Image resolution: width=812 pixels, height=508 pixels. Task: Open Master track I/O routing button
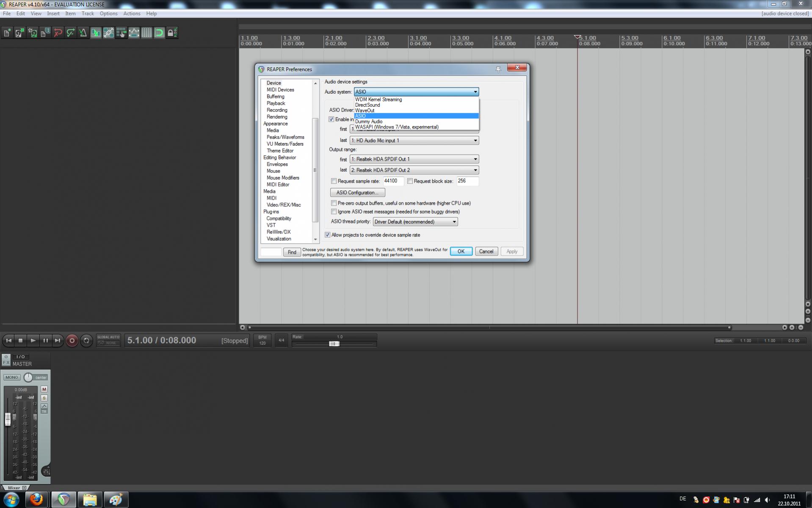(x=20, y=357)
